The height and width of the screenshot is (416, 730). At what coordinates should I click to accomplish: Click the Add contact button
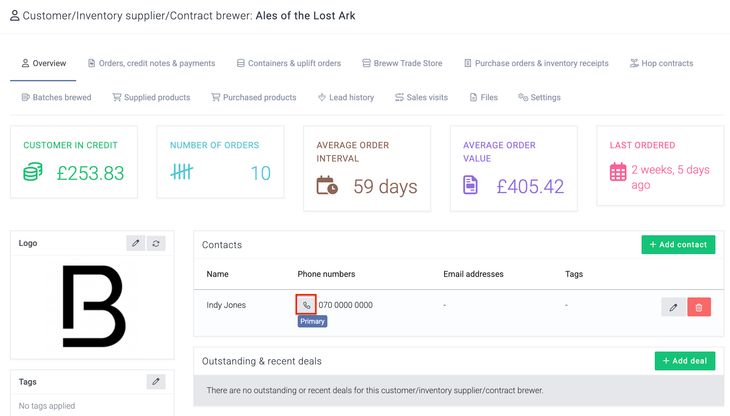pos(678,244)
